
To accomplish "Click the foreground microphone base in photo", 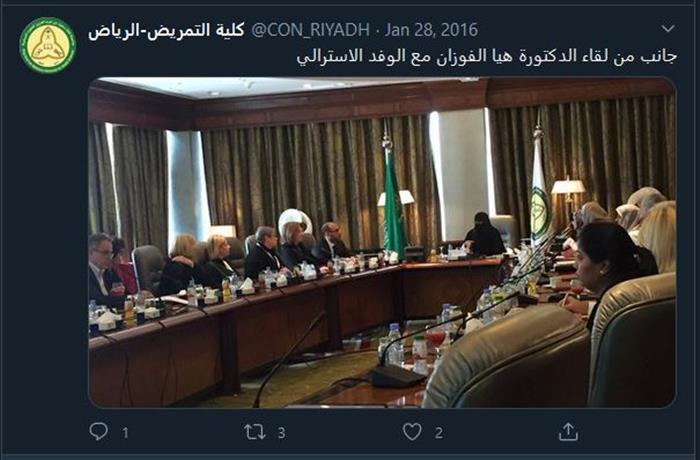I will pyautogui.click(x=397, y=376).
